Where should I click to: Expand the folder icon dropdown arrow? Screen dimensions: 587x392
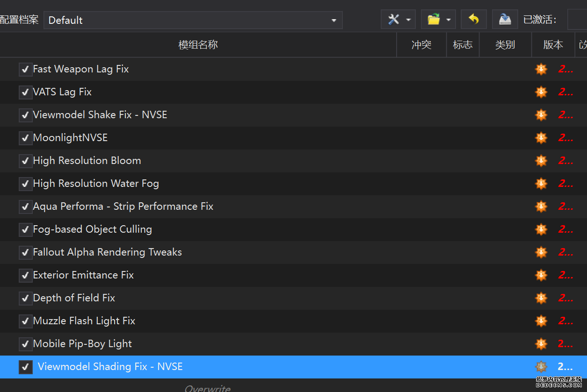point(448,20)
